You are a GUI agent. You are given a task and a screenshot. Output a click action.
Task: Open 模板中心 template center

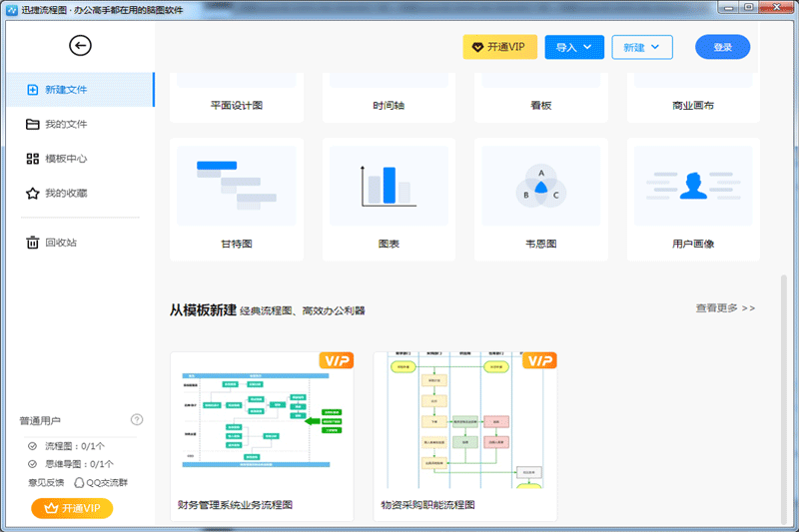[65, 159]
